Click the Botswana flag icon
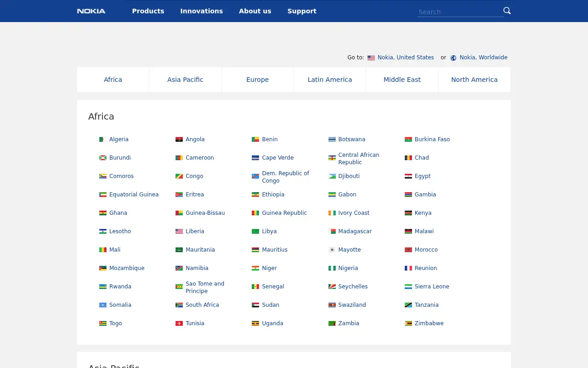The width and height of the screenshot is (588, 368). click(332, 139)
